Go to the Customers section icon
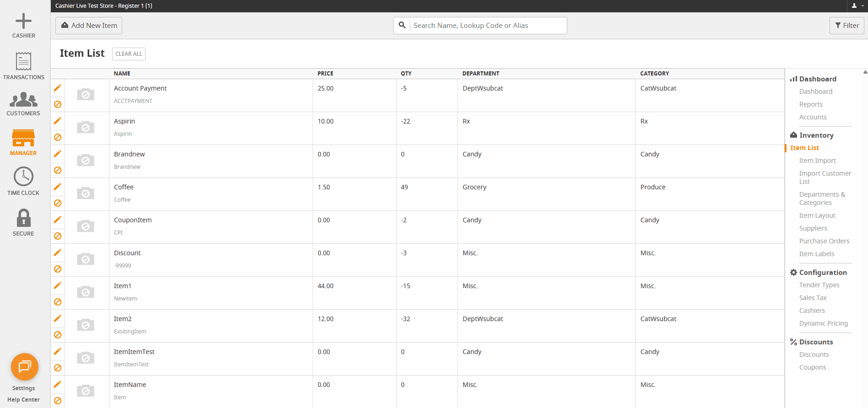 pyautogui.click(x=23, y=99)
